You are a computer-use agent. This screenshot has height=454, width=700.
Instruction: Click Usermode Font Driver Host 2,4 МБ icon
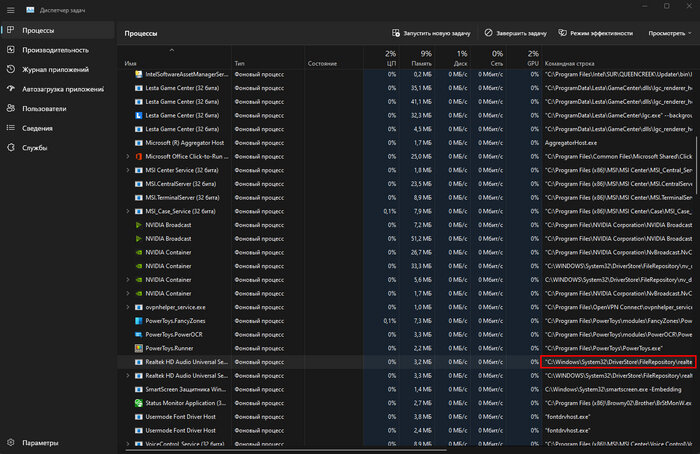(x=139, y=430)
